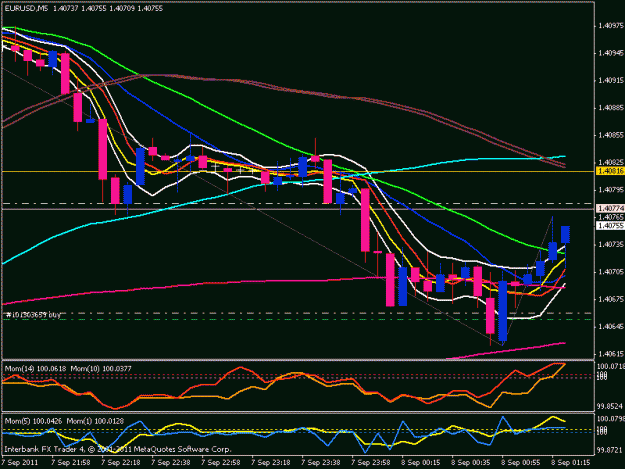
Task: Click the 7 Sep 22:58 time label
Action: point(220,463)
